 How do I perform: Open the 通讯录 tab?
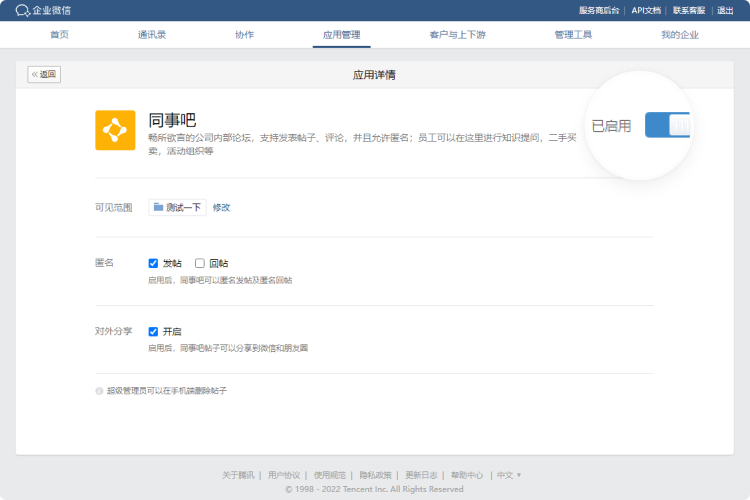tap(152, 34)
